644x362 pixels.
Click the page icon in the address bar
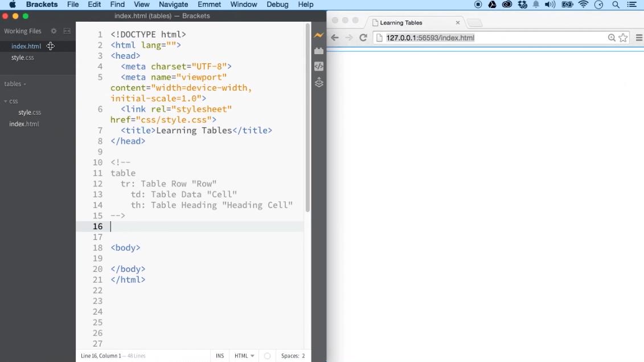coord(379,38)
